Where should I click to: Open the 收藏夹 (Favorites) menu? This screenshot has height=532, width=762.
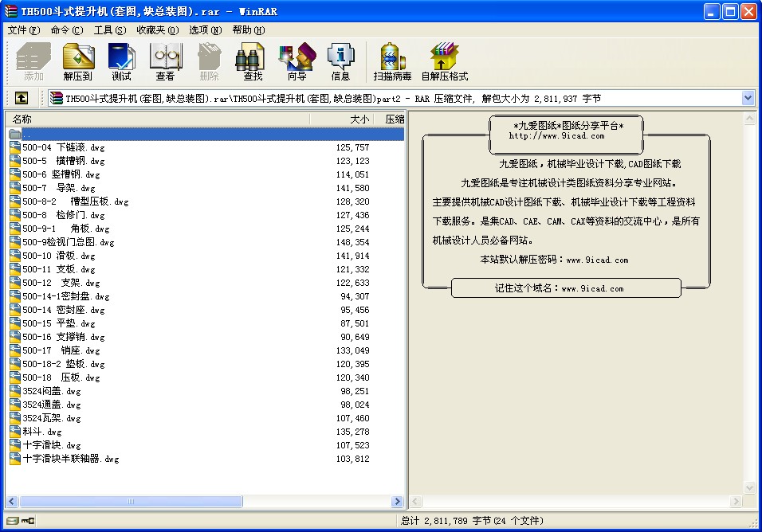(x=157, y=30)
